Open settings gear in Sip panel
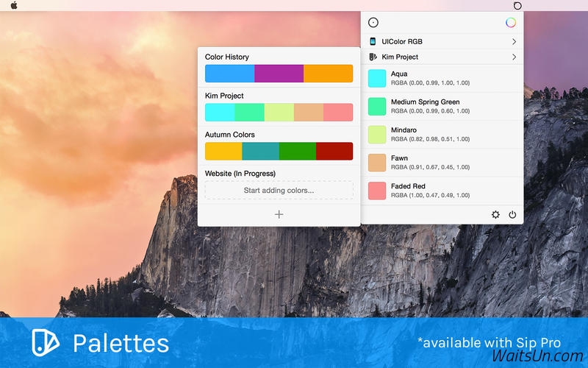The height and width of the screenshot is (368, 588). click(x=495, y=214)
